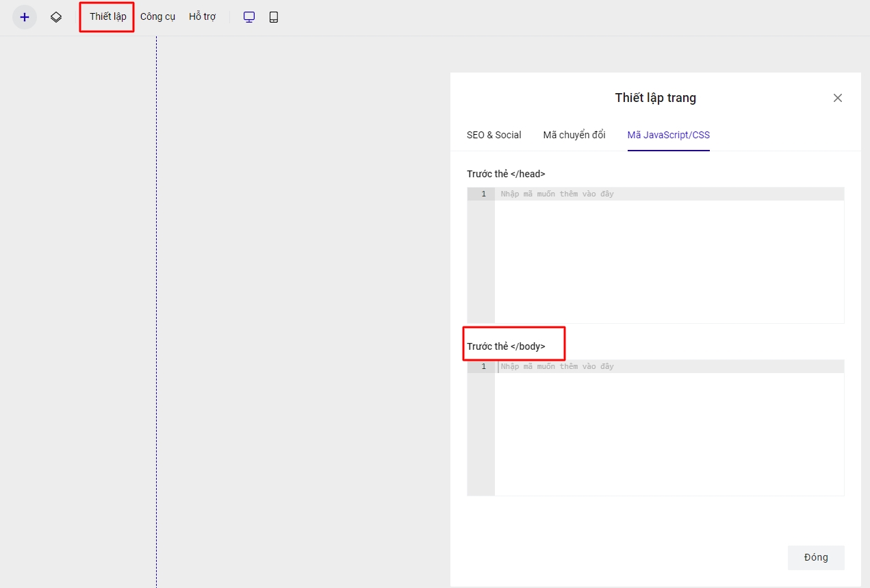This screenshot has width=870, height=588.
Task: Focus the code editor before </head> tag
Action: click(x=668, y=260)
